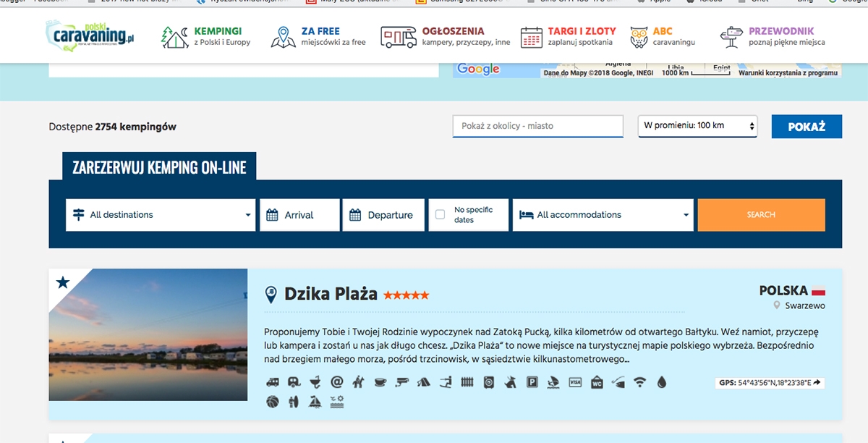The width and height of the screenshot is (868, 443).
Task: Click the Google logo on the map
Action: (478, 69)
